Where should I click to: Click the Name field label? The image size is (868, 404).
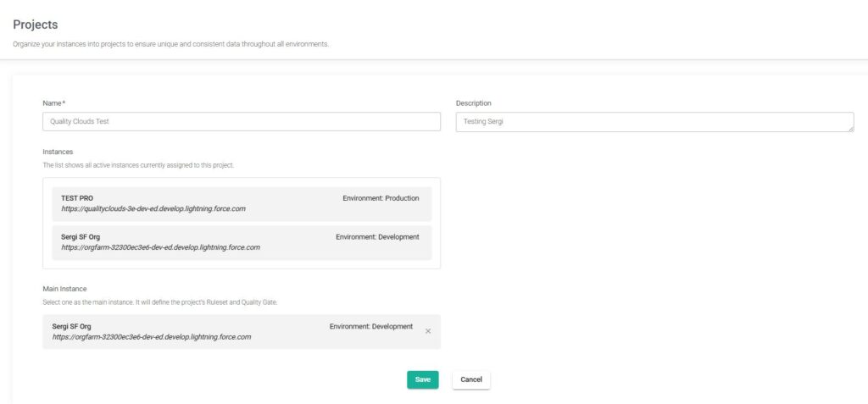[x=54, y=103]
